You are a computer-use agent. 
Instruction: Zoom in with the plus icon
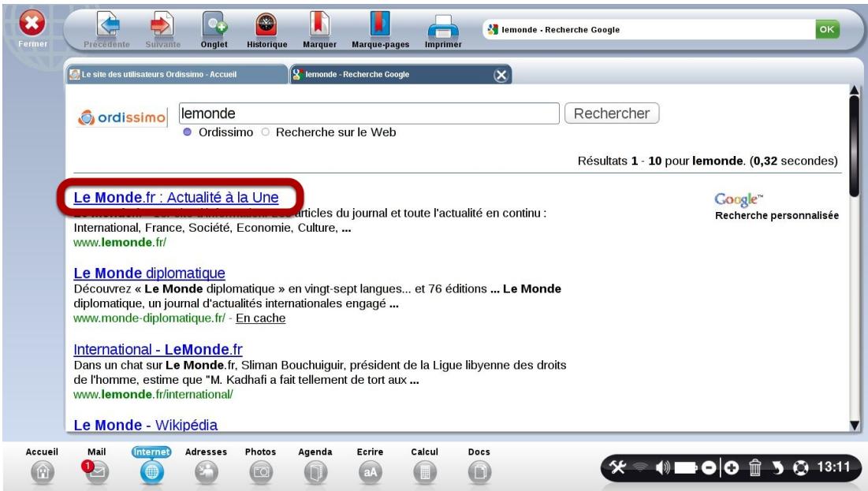coord(732,468)
